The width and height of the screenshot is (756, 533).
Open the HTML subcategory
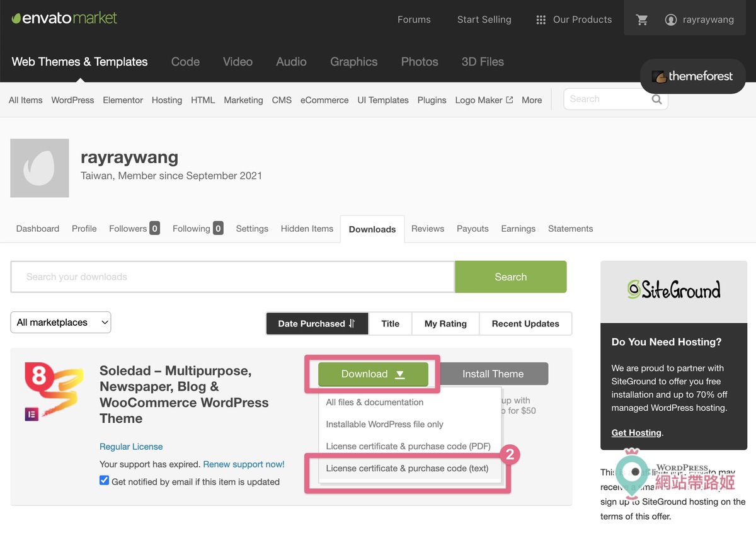[203, 100]
